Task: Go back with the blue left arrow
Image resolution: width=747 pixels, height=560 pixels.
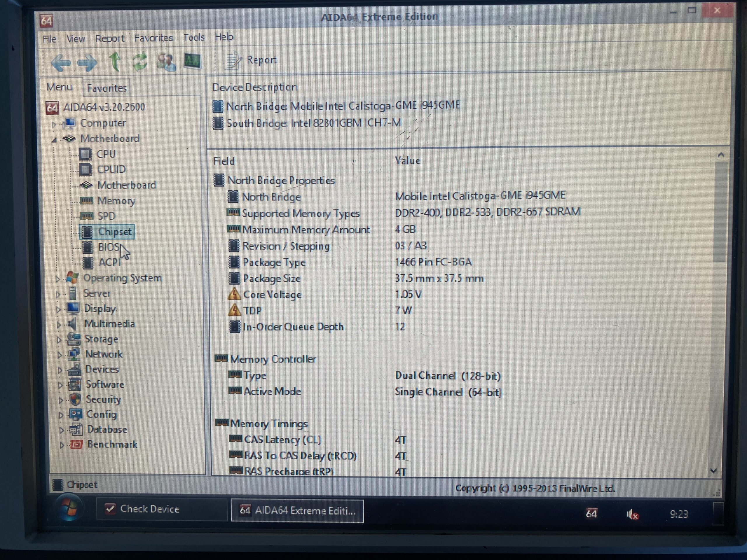Action: pos(61,62)
